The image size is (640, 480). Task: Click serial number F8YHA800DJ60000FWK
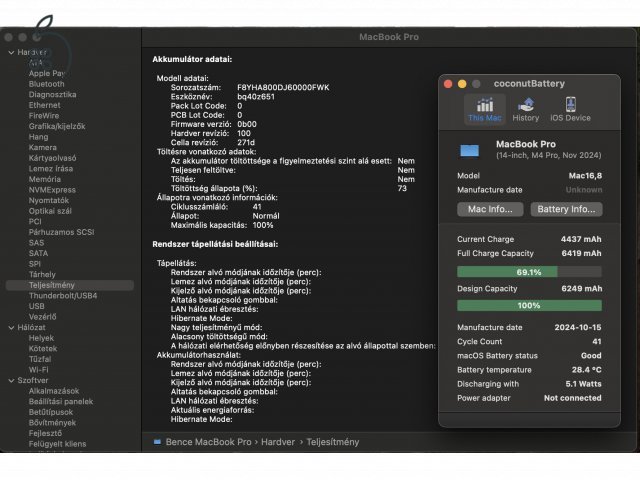coord(283,88)
